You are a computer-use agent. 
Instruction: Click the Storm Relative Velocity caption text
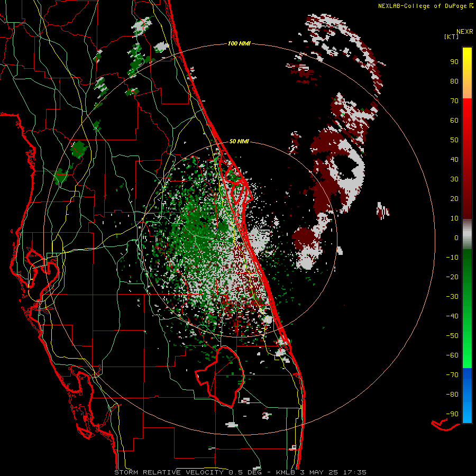(241, 472)
